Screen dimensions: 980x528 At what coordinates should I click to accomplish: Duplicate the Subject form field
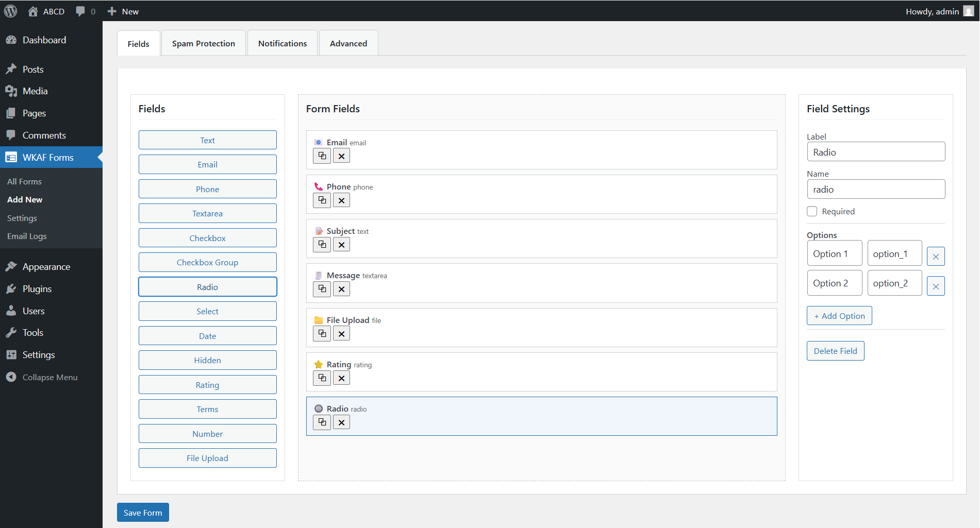(x=322, y=244)
